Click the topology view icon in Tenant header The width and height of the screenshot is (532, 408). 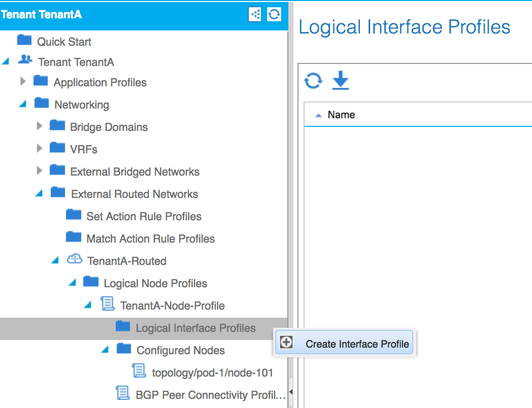[255, 14]
